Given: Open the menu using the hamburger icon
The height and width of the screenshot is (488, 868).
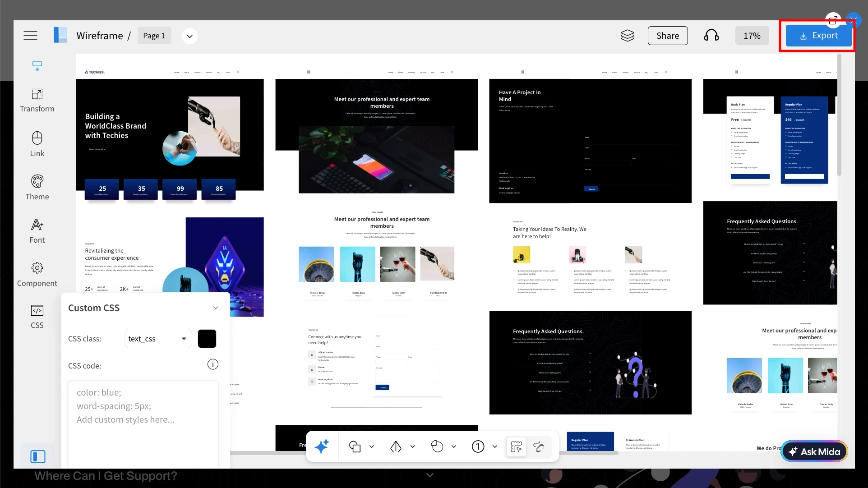Looking at the screenshot, I should pos(30,35).
